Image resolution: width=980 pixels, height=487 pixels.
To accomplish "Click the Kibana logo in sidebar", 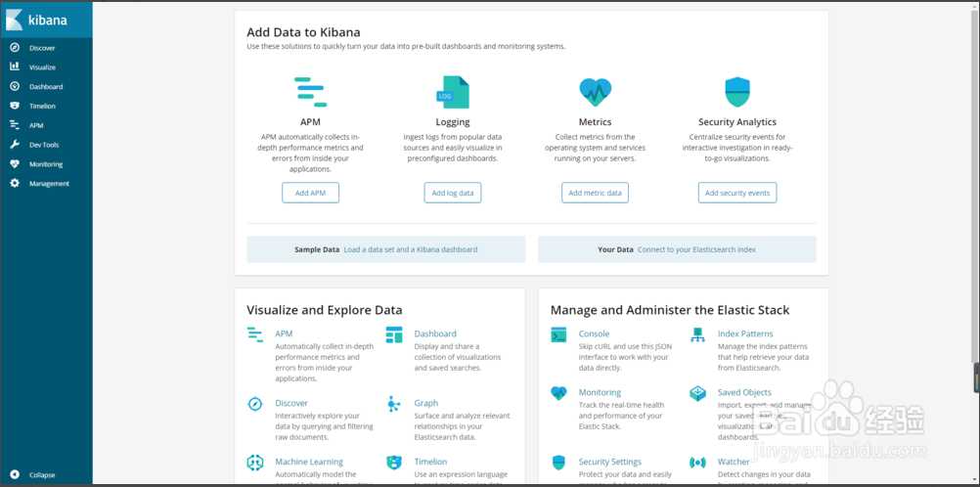I will pos(14,20).
